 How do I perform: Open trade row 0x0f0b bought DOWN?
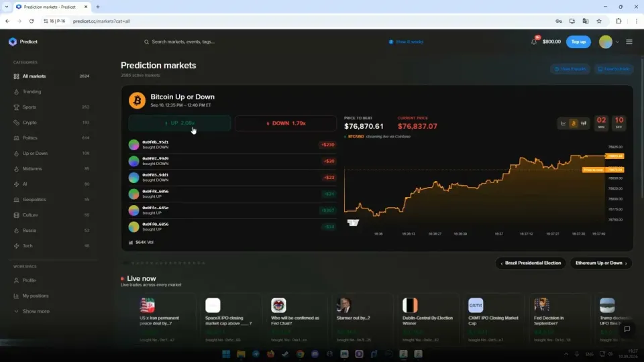pos(233,145)
